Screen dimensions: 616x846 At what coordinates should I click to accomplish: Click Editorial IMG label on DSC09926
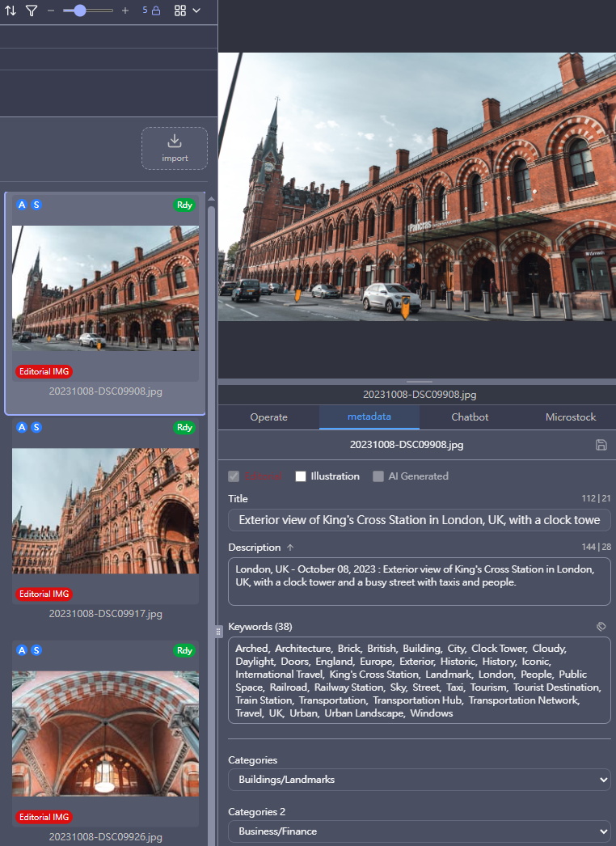click(44, 817)
